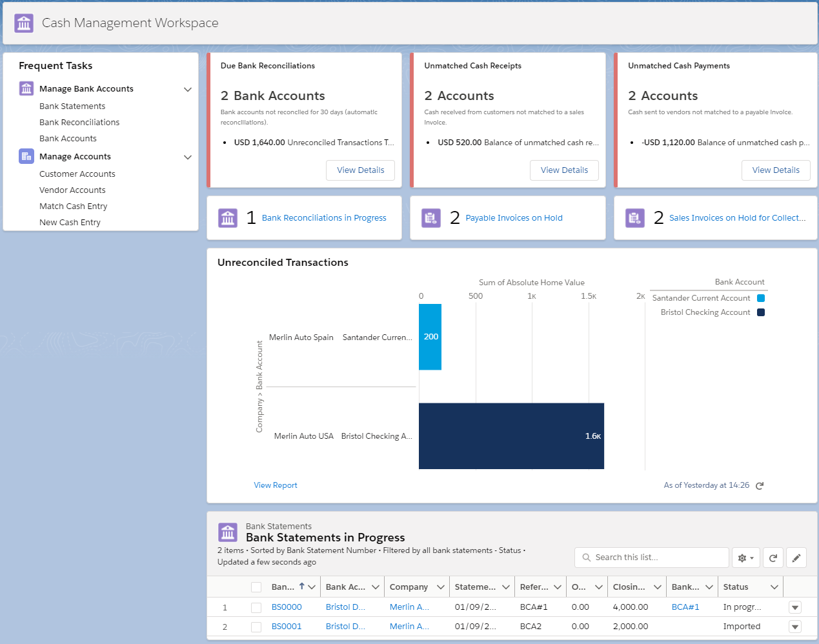
Task: Open row actions dropdown for BS0000
Action: point(795,607)
